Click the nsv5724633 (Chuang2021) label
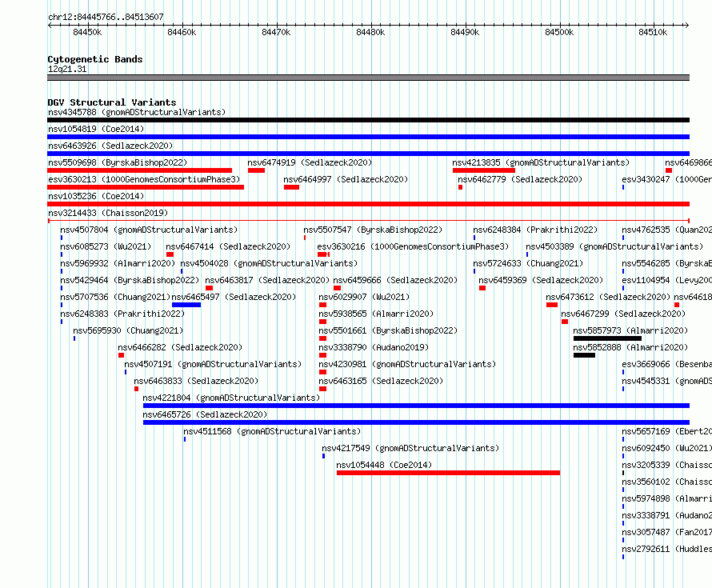This screenshot has height=588, width=712. point(528,263)
